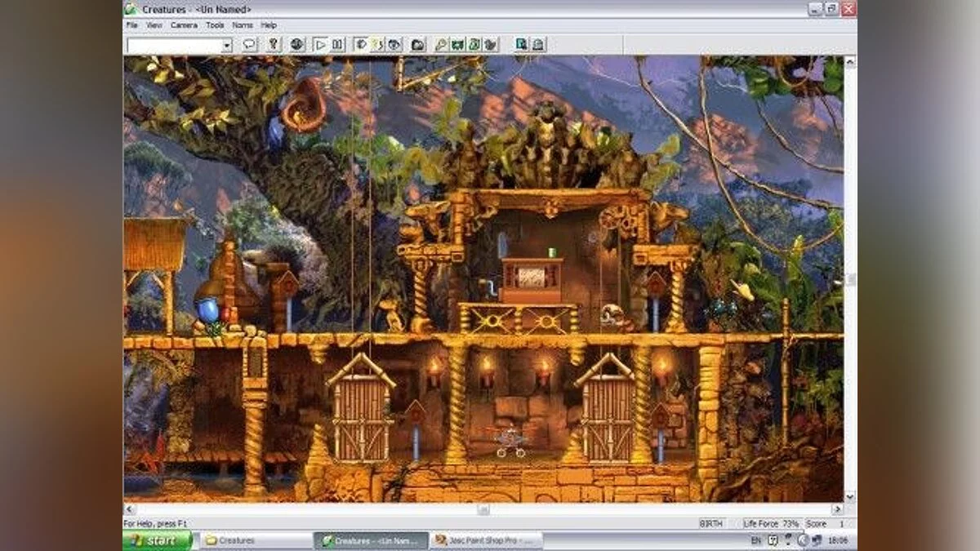The image size is (980, 551).
Task: Pause the game using the toolbar
Action: [x=337, y=45]
